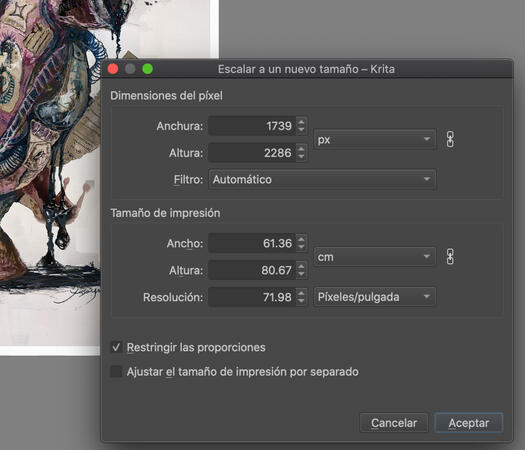Open the cm units dropdown
The image size is (525, 450).
[x=375, y=257]
